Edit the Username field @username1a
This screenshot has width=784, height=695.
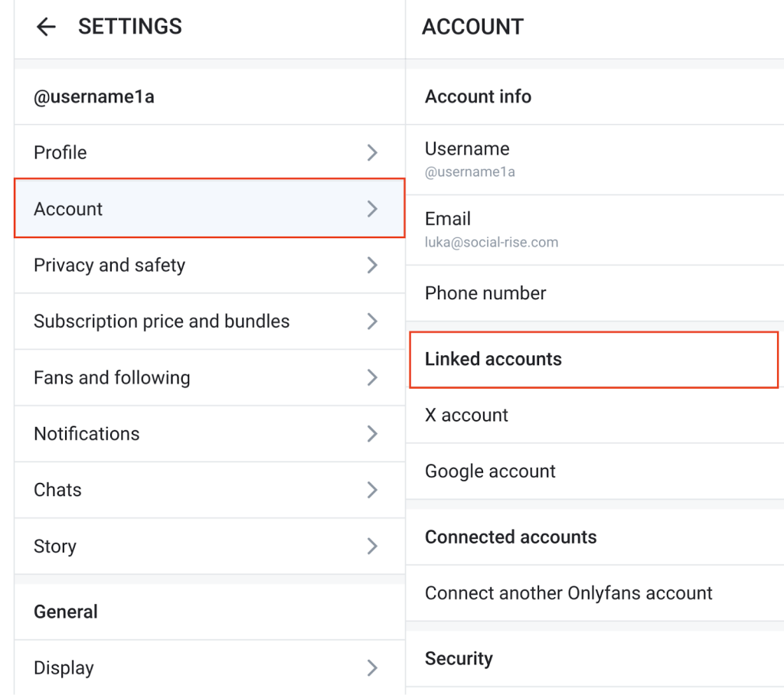point(469,158)
